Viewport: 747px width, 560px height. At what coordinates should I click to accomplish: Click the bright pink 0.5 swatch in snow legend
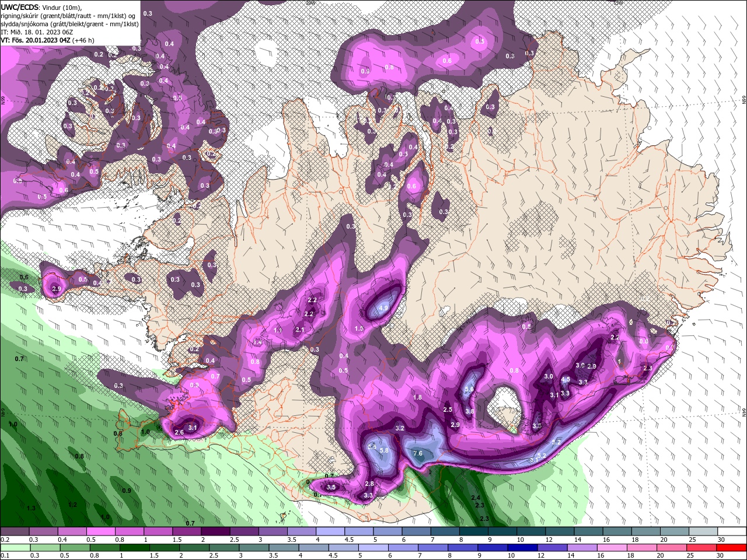tap(100, 531)
